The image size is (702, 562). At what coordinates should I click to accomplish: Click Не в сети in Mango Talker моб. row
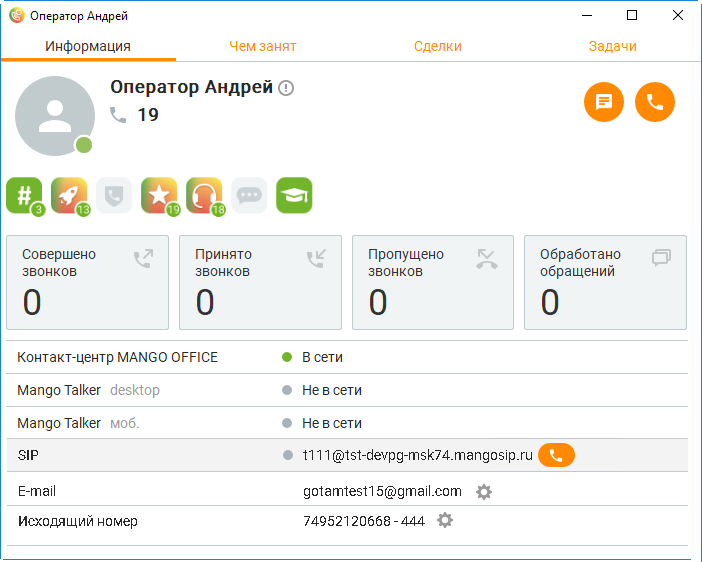pos(332,423)
